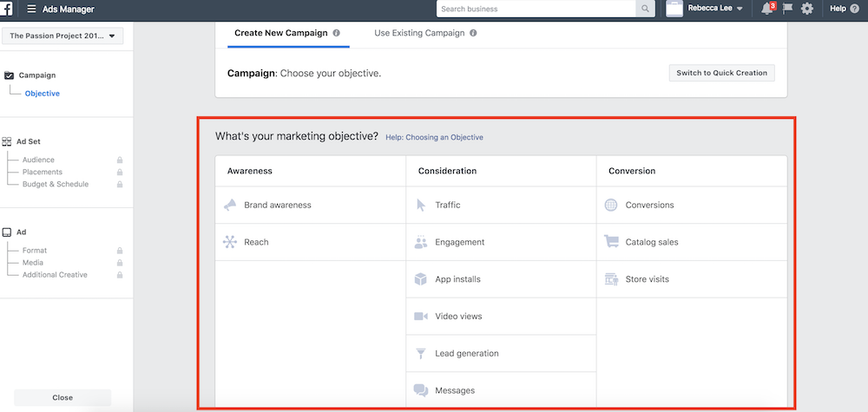Open the hamburger menu beside Ads Manager
This screenshot has height=412, width=868.
31,10
